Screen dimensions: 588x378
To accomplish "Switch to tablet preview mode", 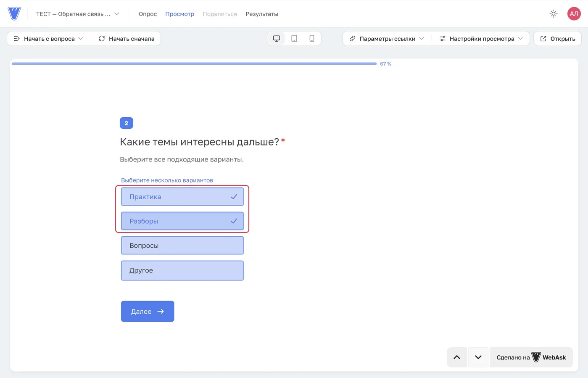I will [294, 39].
